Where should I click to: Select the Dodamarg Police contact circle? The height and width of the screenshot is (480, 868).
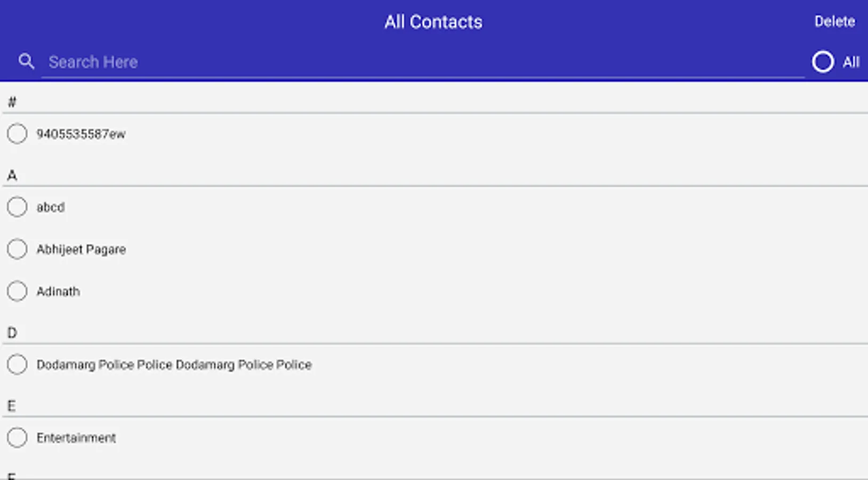pos(17,365)
